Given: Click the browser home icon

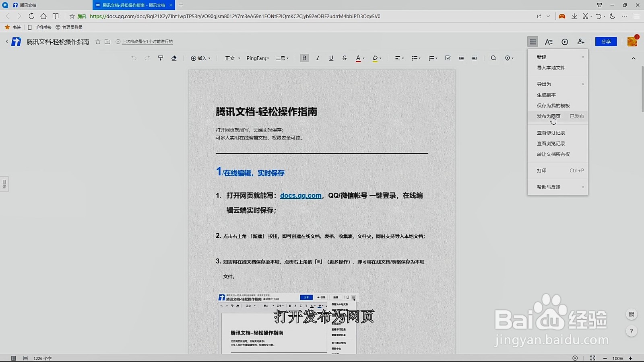Looking at the screenshot, I should point(43,16).
